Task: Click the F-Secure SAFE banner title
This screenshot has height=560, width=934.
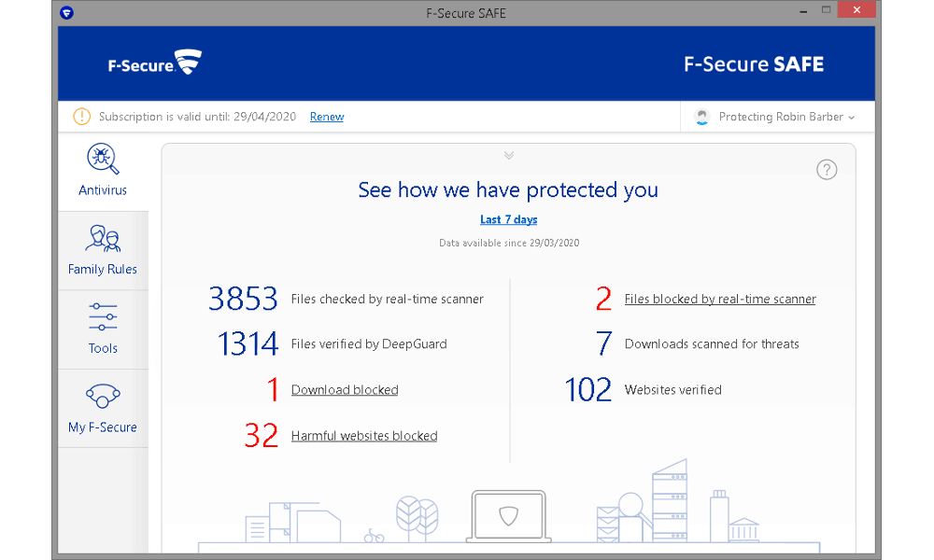Action: coord(754,64)
